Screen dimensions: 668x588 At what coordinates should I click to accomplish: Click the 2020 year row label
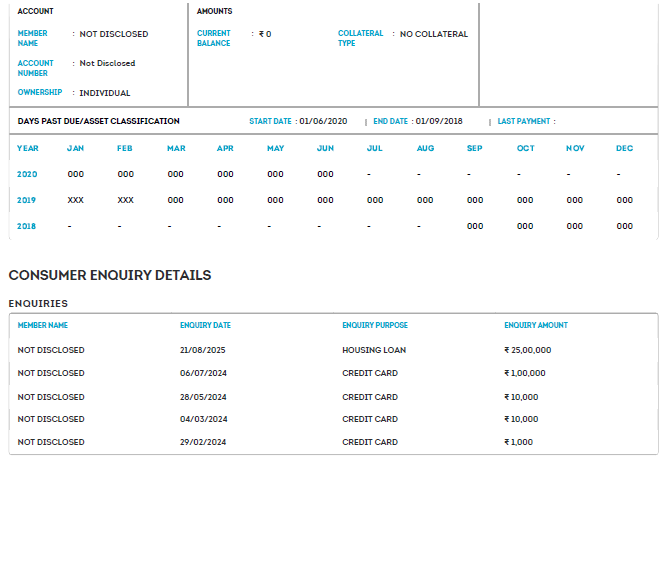coord(27,174)
